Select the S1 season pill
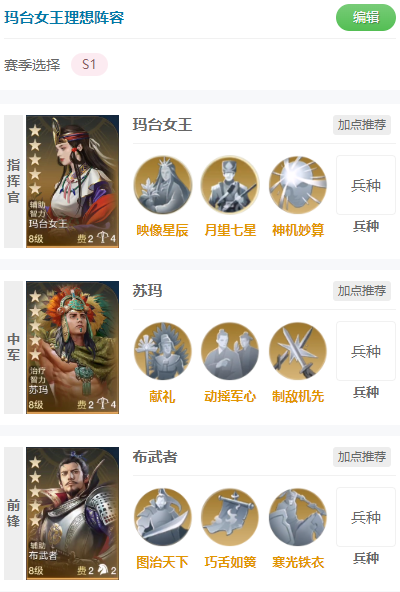Screen dimensions: 400x592 tap(90, 65)
